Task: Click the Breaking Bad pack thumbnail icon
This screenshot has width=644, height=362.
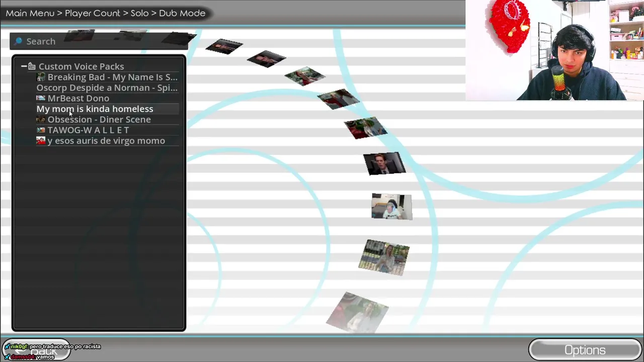Action: pyautogui.click(x=41, y=77)
